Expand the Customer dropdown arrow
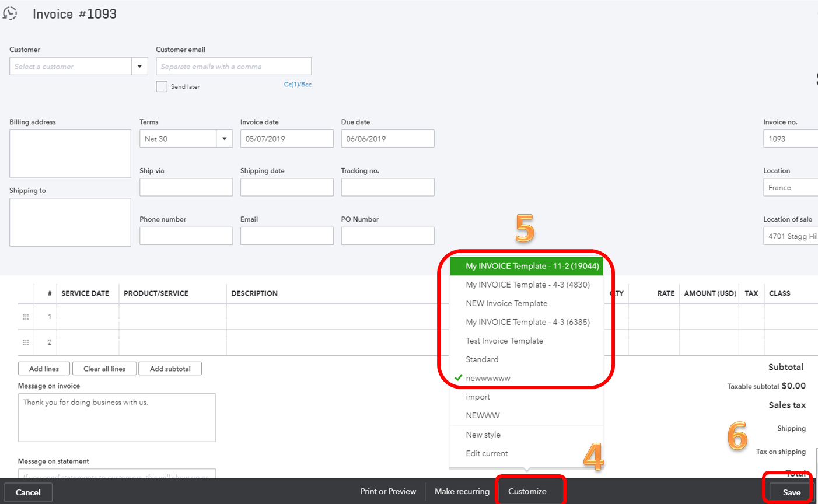Image resolution: width=818 pixels, height=504 pixels. (x=139, y=66)
